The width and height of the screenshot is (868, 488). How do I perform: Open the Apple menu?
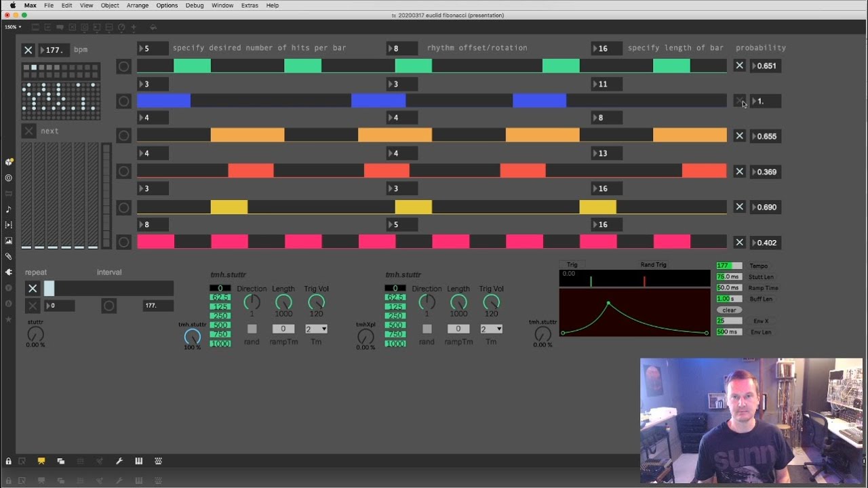[12, 5]
